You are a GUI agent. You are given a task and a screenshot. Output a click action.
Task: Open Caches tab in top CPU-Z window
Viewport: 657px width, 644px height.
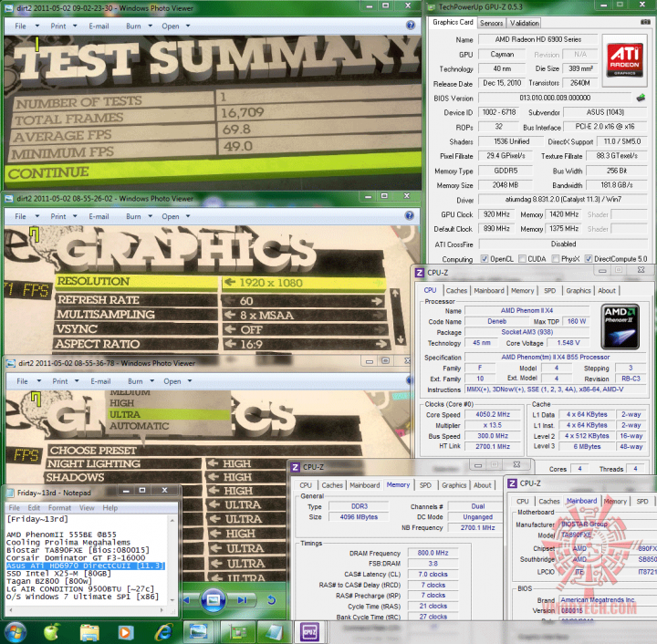[x=456, y=290]
